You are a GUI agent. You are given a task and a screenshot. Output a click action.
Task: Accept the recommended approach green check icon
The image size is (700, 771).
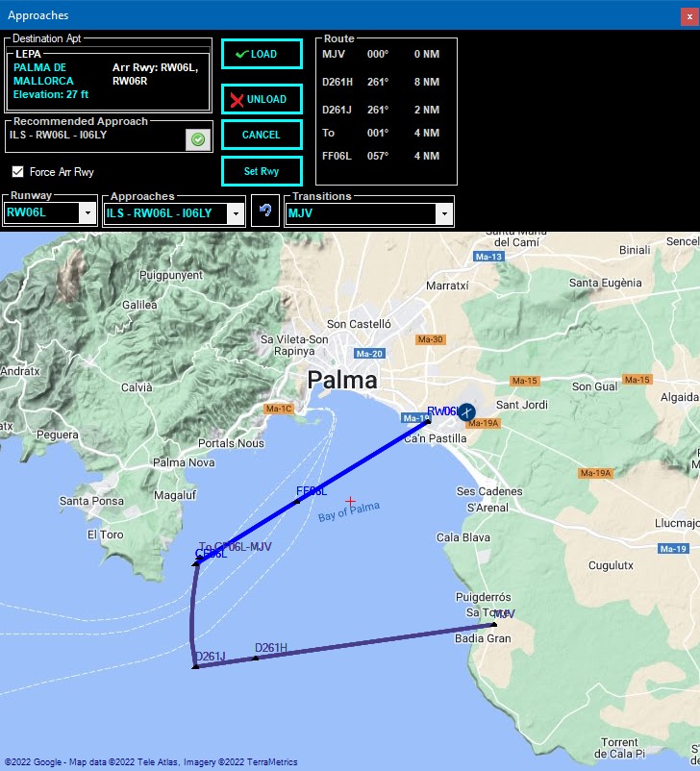click(x=198, y=139)
